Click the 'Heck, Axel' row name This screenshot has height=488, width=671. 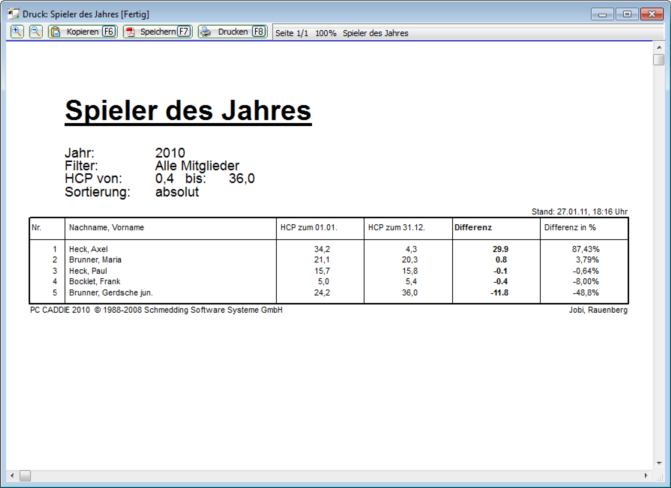click(x=89, y=249)
